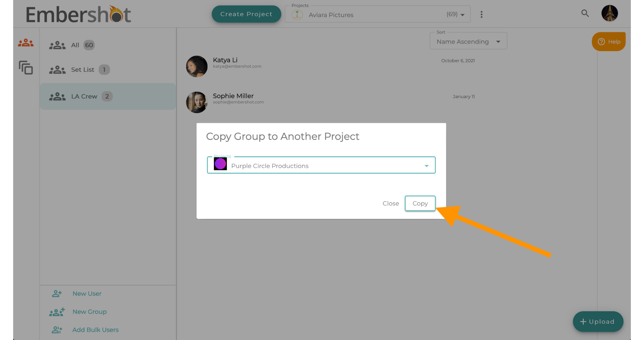Click the purple circle project swatch
The height and width of the screenshot is (340, 644).
click(x=220, y=164)
